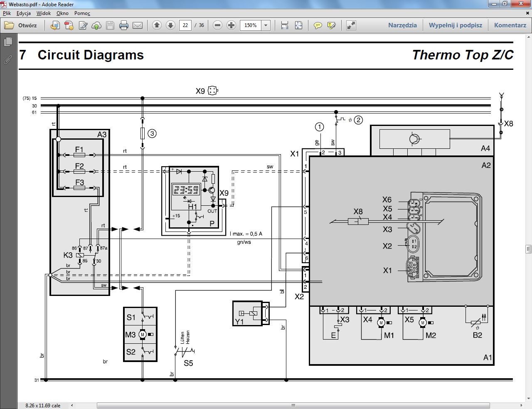This screenshot has width=532, height=409.
Task: Expand the Narzędzia tools pane
Action: coord(402,25)
